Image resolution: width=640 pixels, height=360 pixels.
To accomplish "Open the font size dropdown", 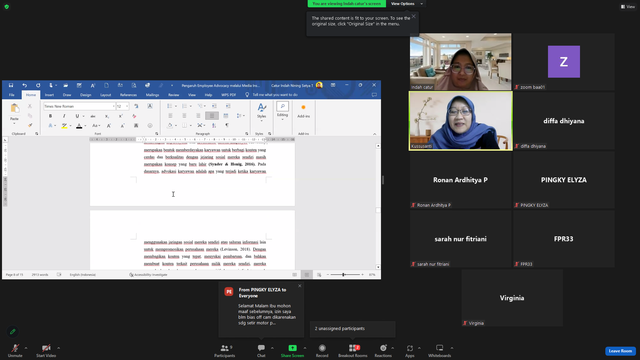I will [x=127, y=106].
